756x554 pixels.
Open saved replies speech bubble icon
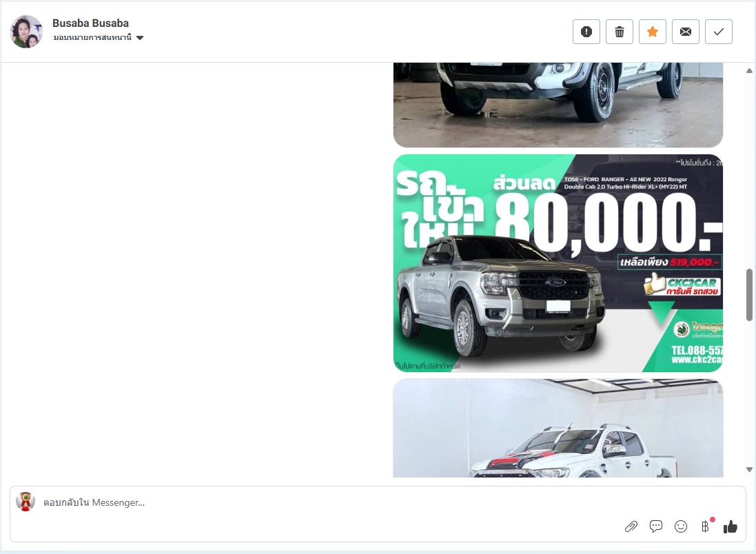point(655,526)
